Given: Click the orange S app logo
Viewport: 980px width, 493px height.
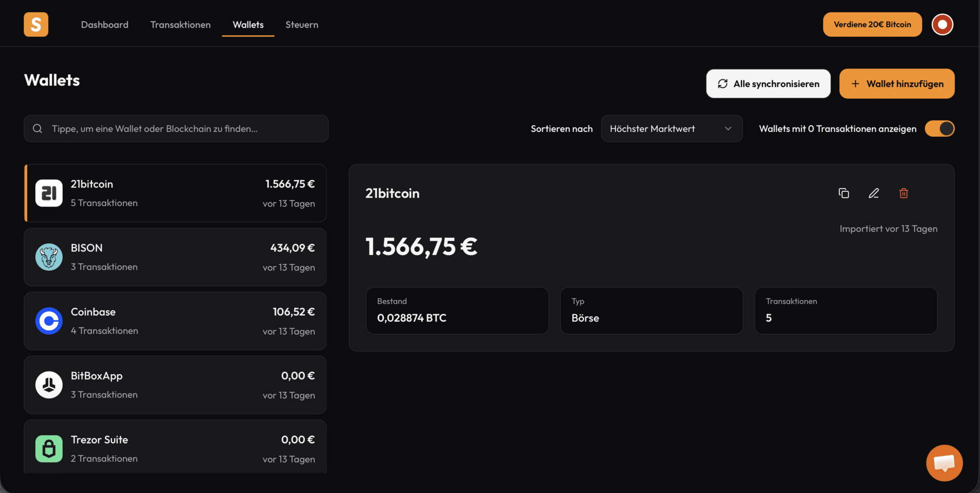Looking at the screenshot, I should click(36, 24).
